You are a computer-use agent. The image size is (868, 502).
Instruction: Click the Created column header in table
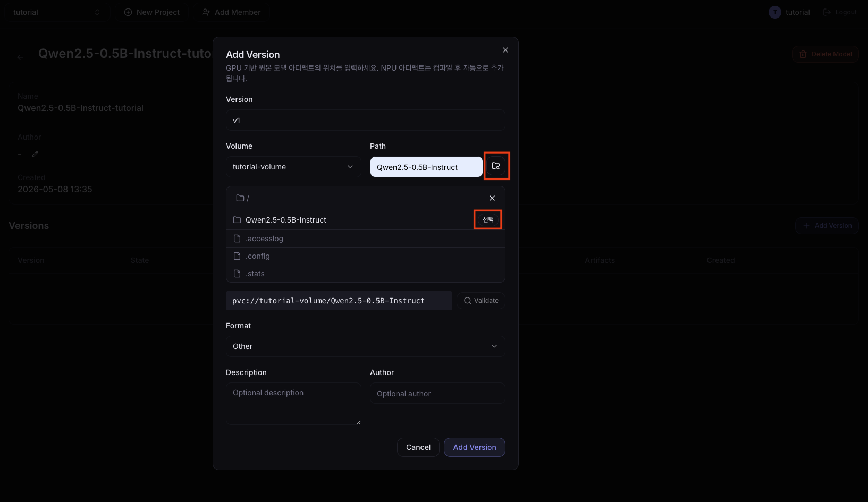[721, 260]
